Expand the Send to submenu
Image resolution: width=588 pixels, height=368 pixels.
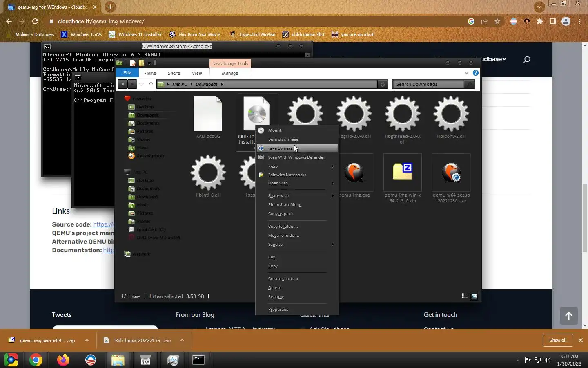tap(297, 244)
